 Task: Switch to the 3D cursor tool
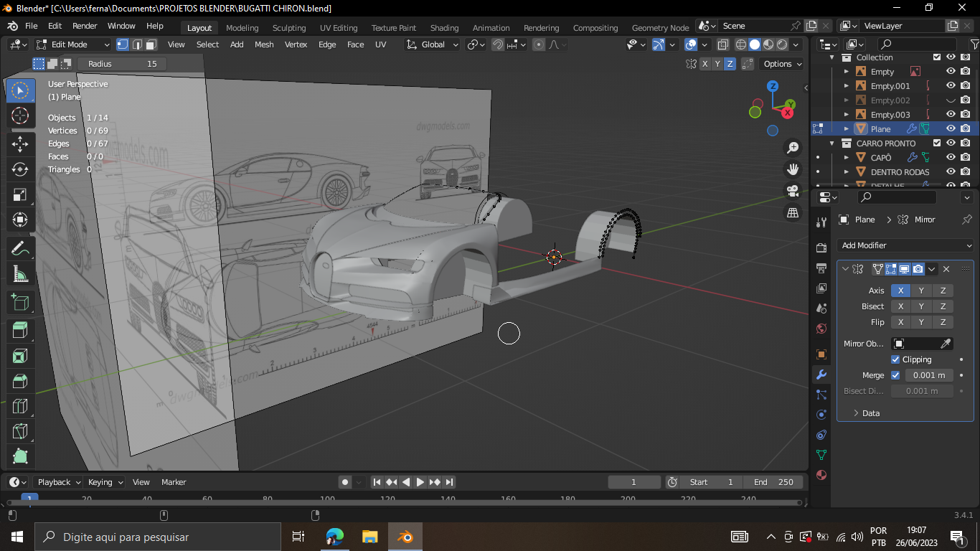tap(20, 116)
